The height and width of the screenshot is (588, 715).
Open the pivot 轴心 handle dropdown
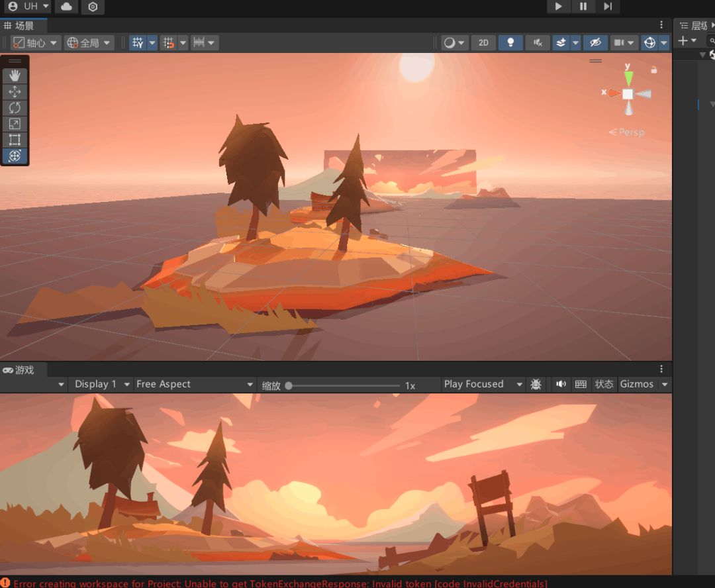(x=36, y=43)
